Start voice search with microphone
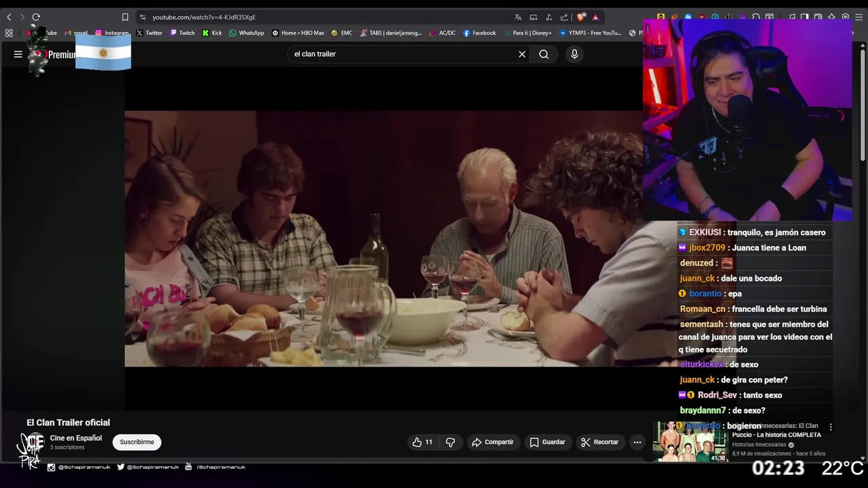Image resolution: width=868 pixels, height=488 pixels. pyautogui.click(x=574, y=54)
